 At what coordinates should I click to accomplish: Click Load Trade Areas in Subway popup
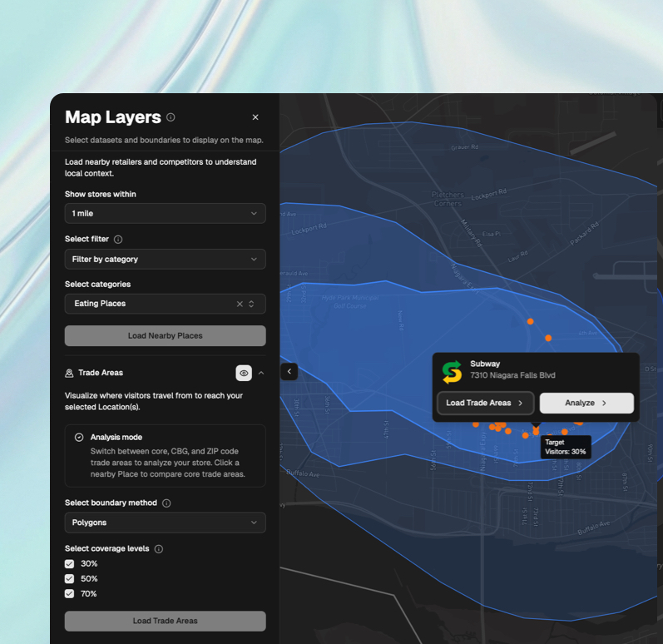tap(485, 403)
